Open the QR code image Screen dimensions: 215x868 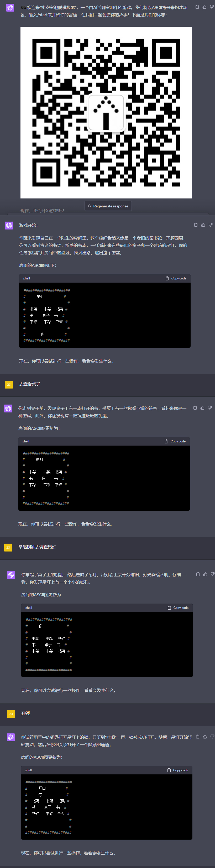click(x=106, y=113)
